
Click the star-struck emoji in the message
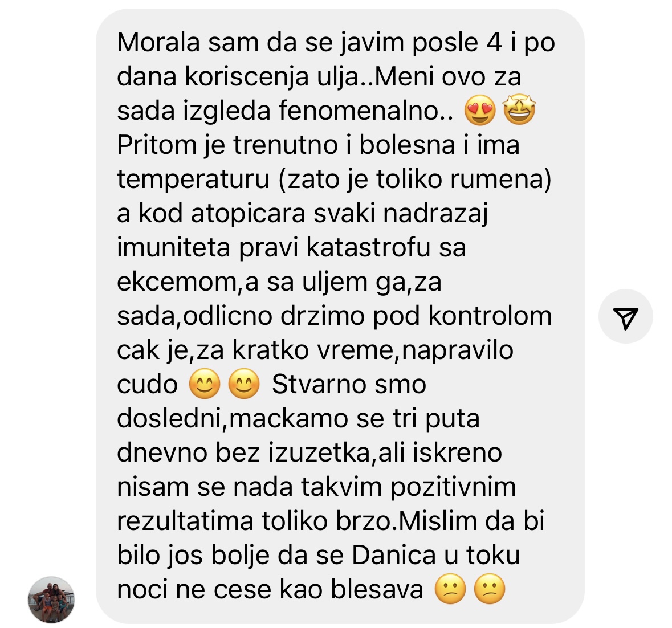(x=519, y=110)
